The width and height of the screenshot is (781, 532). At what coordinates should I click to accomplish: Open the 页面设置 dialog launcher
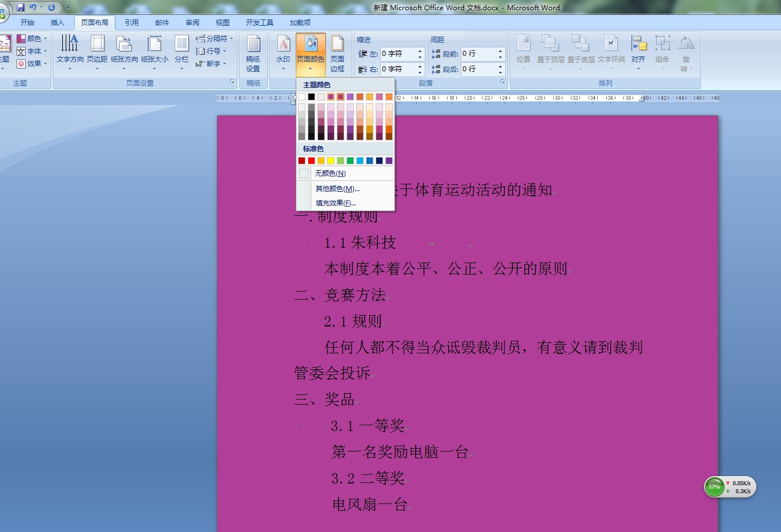pos(232,83)
